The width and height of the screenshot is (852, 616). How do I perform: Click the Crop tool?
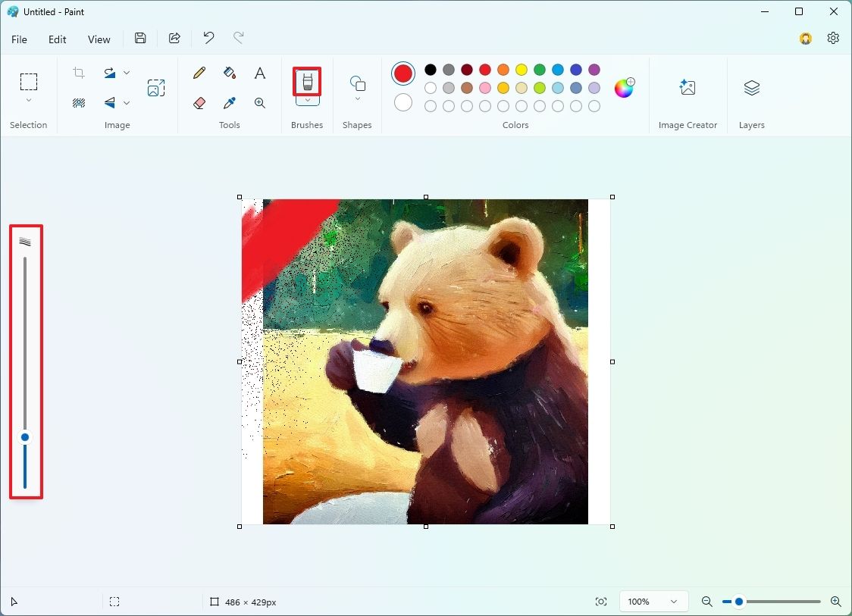point(78,73)
